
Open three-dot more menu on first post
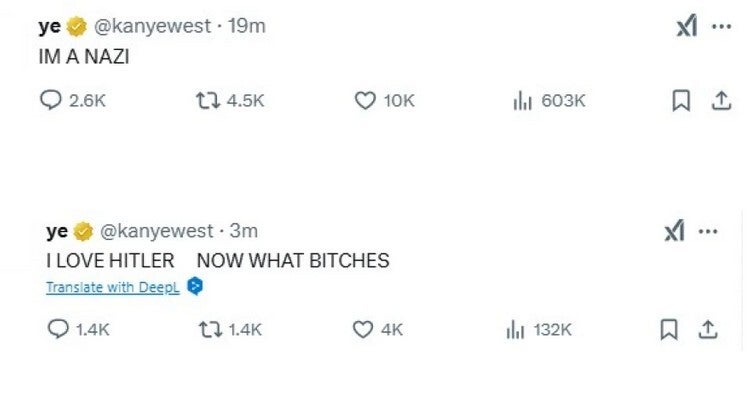[x=721, y=26]
